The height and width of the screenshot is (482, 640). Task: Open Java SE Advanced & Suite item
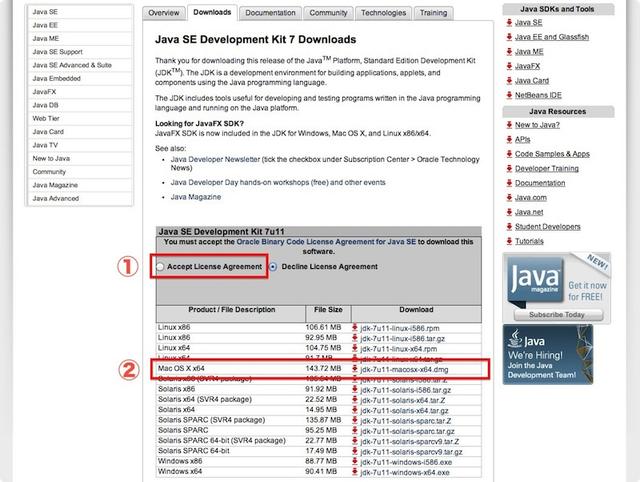[80, 65]
